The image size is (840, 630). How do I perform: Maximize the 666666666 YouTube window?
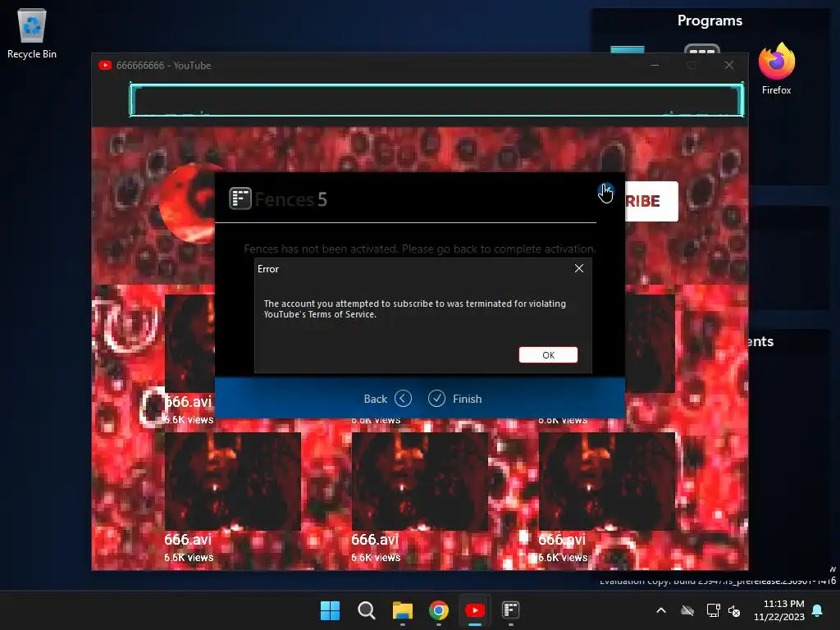point(692,65)
